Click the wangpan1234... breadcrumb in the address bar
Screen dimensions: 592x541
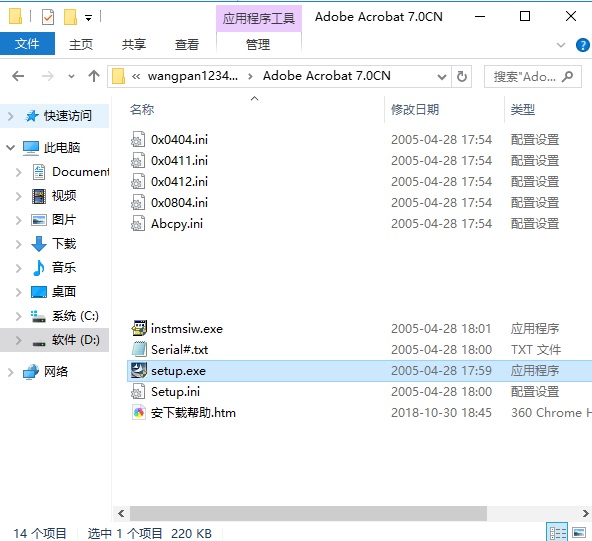point(193,76)
